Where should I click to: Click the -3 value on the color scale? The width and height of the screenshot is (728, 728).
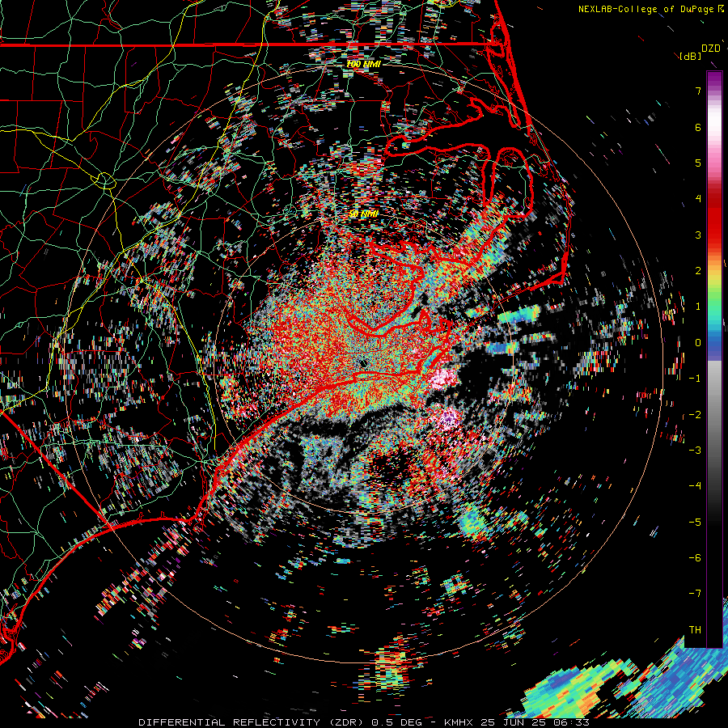coord(695,451)
